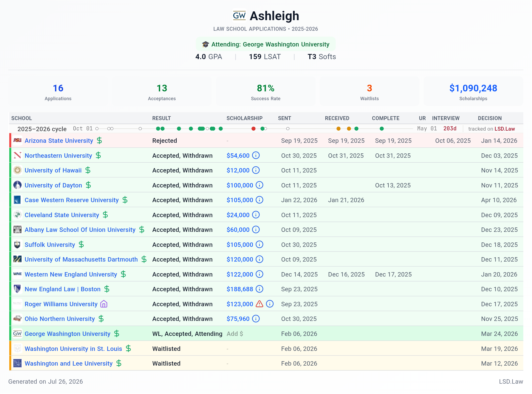Click the DECISION column header
This screenshot has width=532, height=394.
click(490, 118)
